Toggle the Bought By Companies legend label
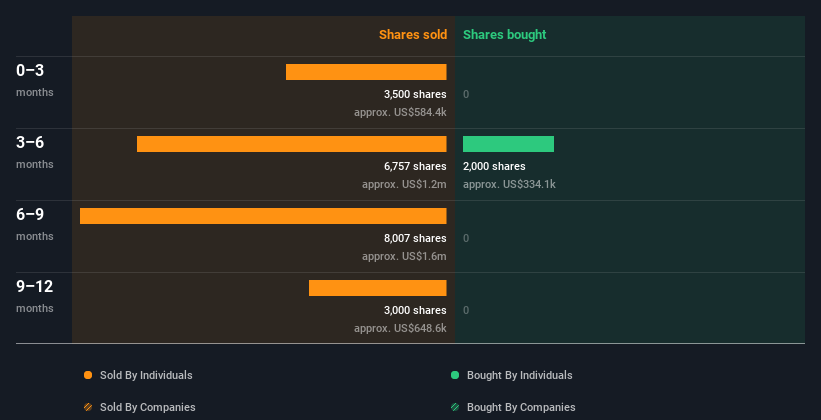This screenshot has width=821, height=420. (521, 407)
